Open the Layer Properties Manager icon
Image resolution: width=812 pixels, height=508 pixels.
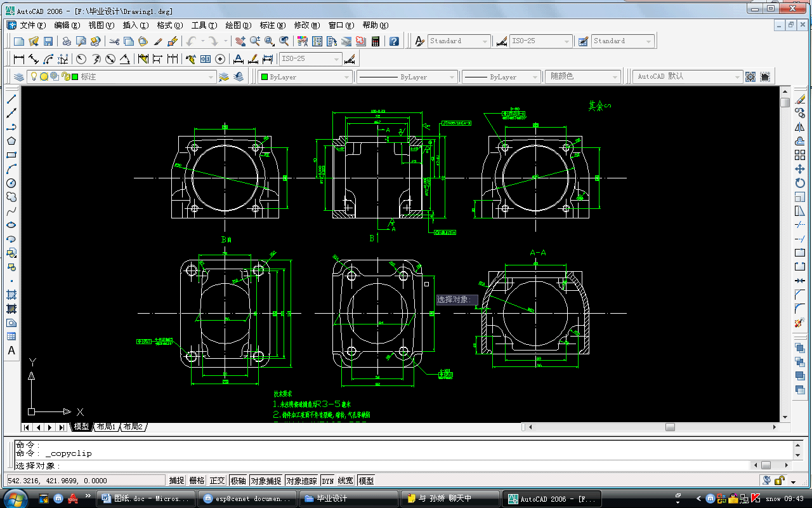tap(19, 77)
